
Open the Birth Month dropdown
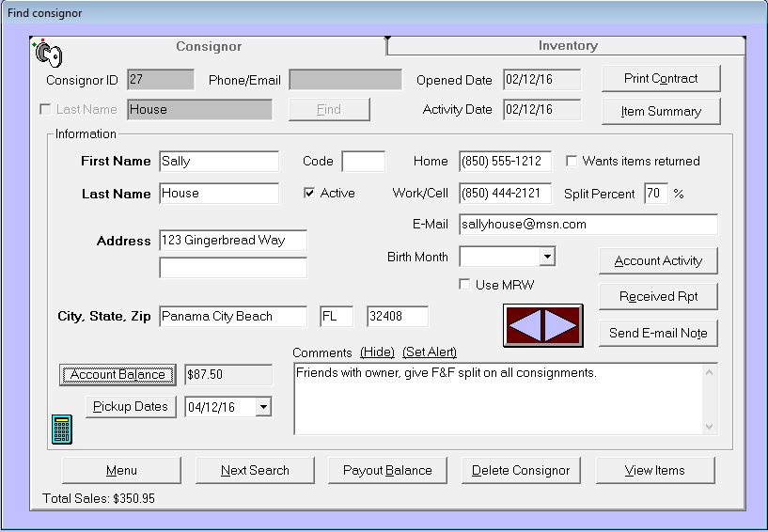click(547, 257)
